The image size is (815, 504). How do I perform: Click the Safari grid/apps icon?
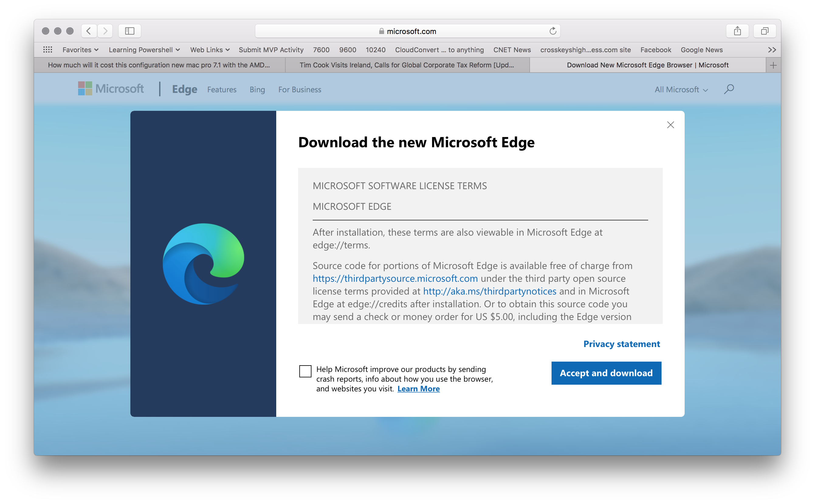coord(47,50)
